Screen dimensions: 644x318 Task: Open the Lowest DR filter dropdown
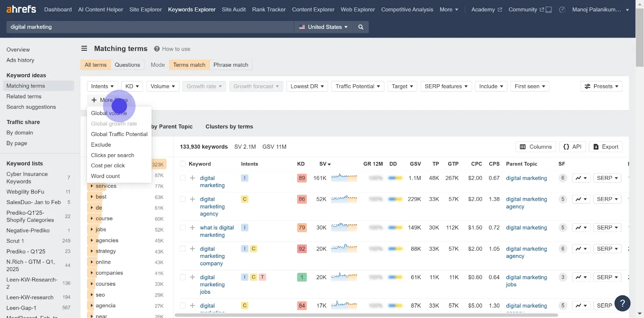click(307, 86)
